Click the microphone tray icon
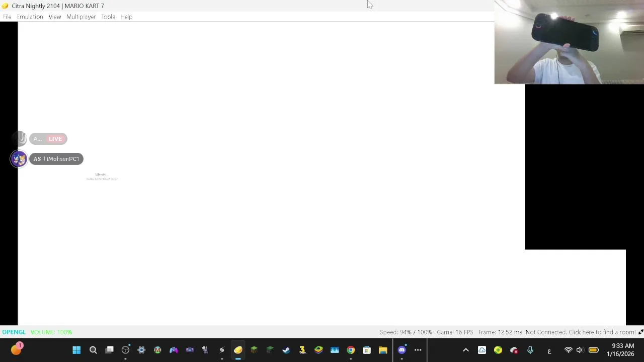This screenshot has width=644, height=362. click(x=530, y=350)
